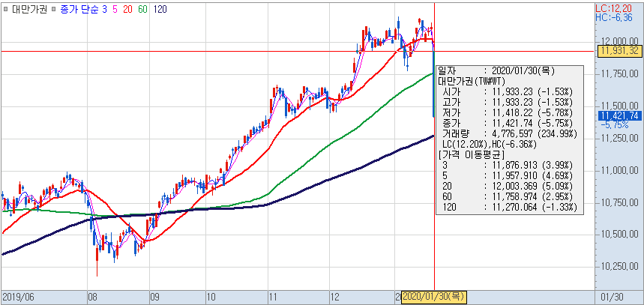Click the 11 month label on date axis

(272, 296)
